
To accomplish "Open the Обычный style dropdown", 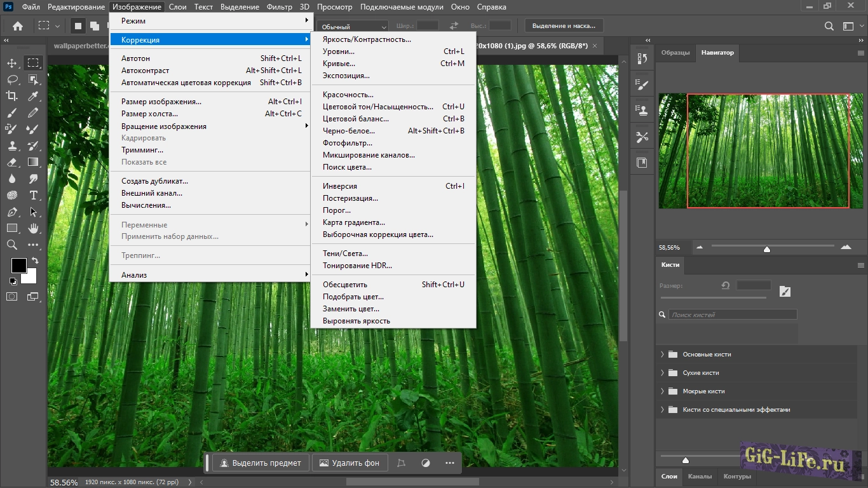I will (353, 27).
